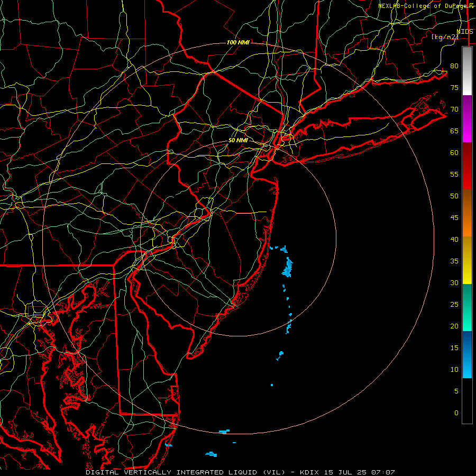Click the 55 value on the scale
Viewport: 476px width, 476px height.
[454, 174]
